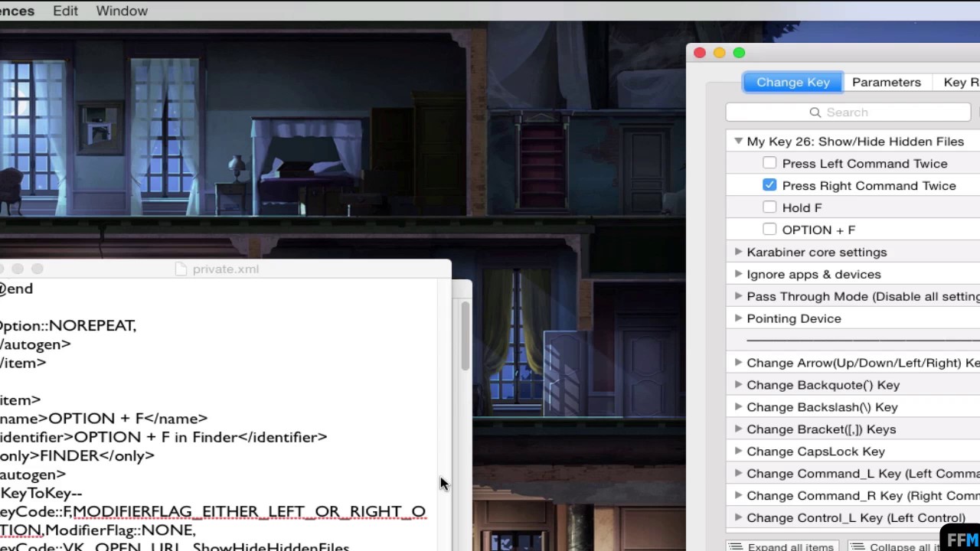Switch to the Parameters tab
980x551 pixels.
click(x=886, y=82)
